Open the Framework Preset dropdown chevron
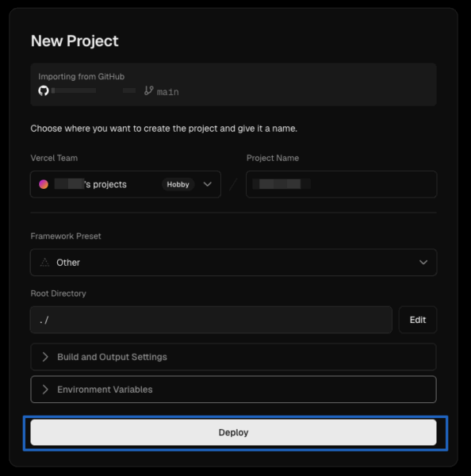 [423, 263]
